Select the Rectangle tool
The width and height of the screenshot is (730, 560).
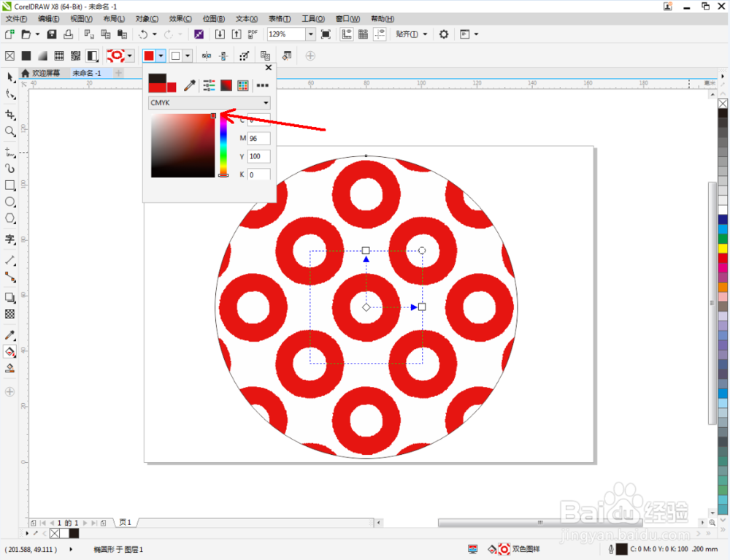click(10, 185)
